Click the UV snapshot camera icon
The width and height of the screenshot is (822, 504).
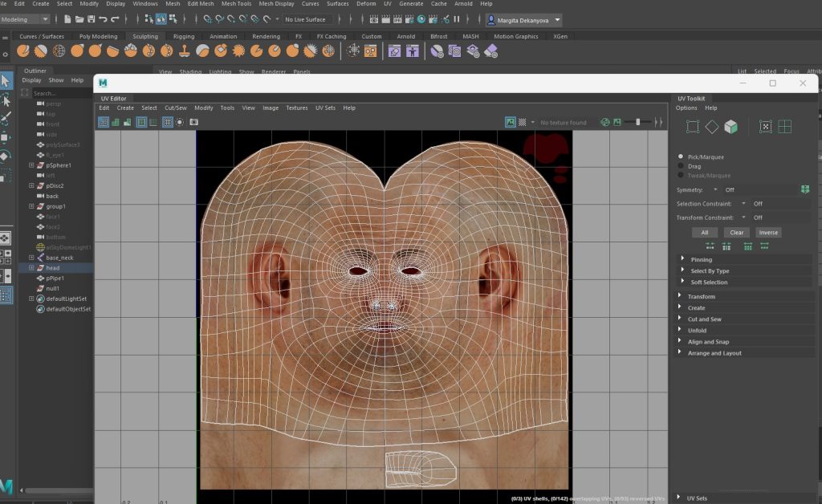pos(193,123)
